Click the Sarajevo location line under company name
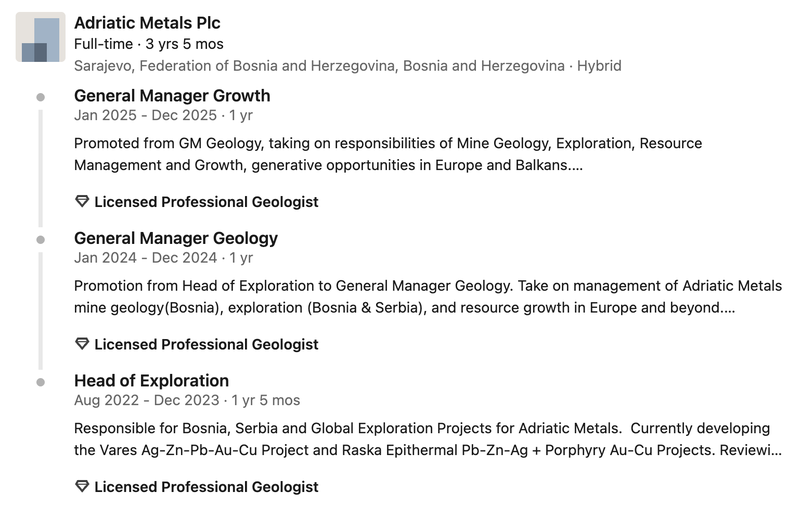 pos(347,66)
